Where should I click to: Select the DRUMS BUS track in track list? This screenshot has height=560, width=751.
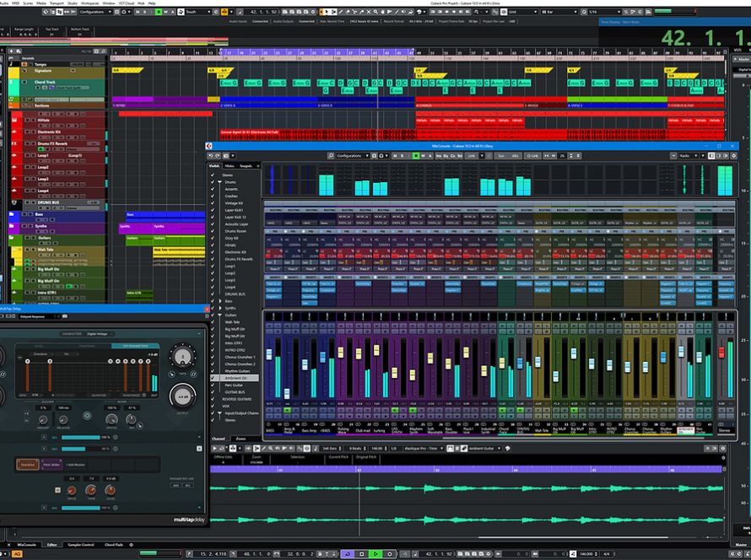click(x=57, y=203)
